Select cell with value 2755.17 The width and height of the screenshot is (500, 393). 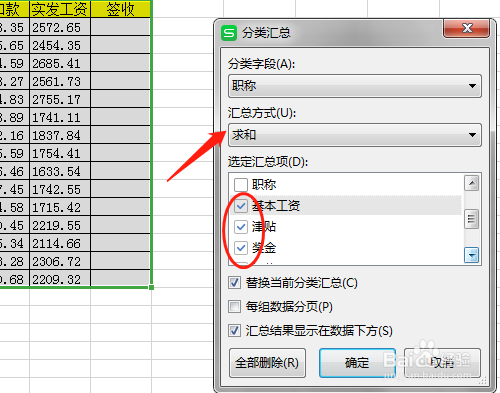tap(60, 99)
